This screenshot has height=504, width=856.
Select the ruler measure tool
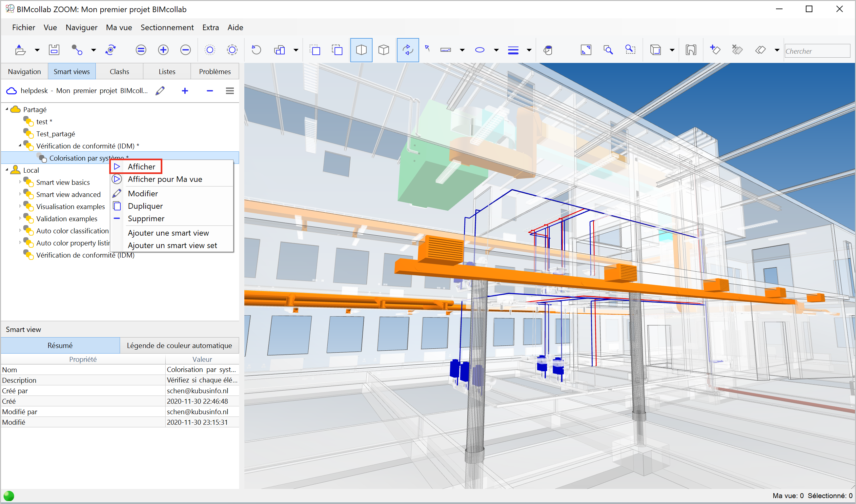point(445,50)
